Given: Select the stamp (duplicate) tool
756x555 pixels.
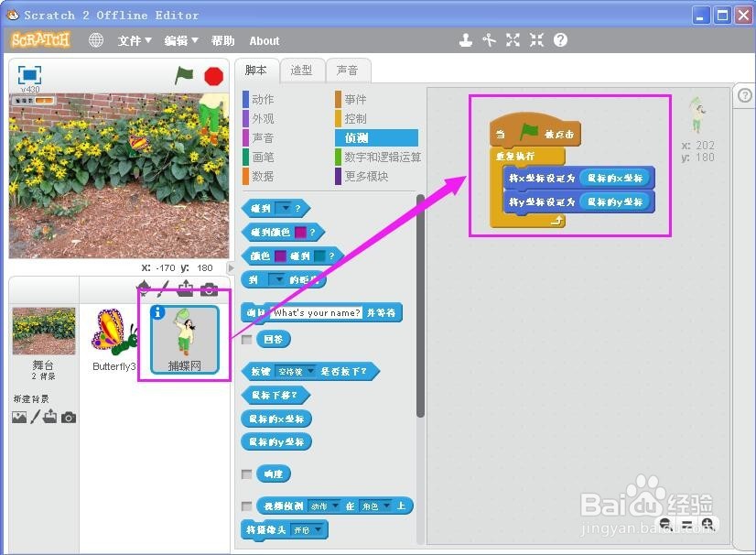Looking at the screenshot, I should tap(467, 41).
